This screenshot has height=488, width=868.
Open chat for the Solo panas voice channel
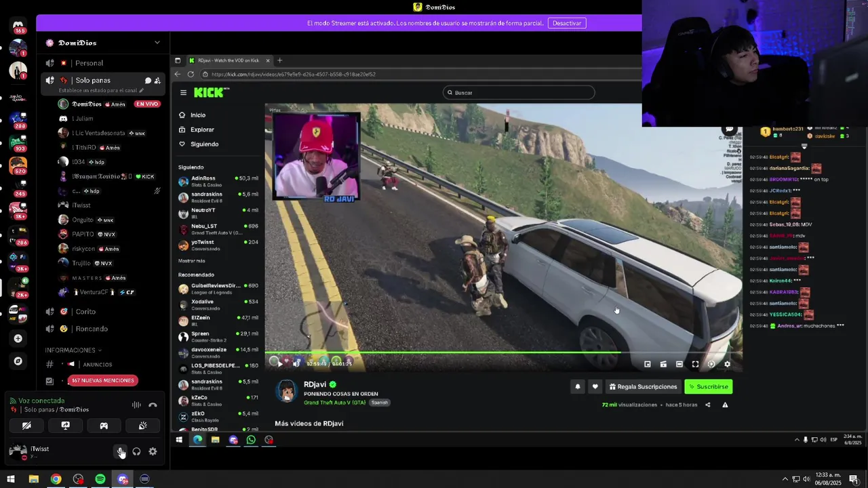(x=148, y=80)
